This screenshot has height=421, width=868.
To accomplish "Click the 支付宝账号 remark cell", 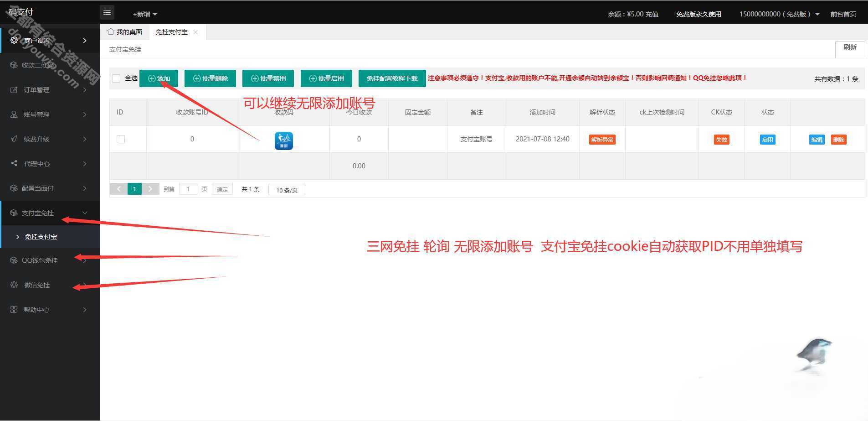I will pyautogui.click(x=476, y=139).
